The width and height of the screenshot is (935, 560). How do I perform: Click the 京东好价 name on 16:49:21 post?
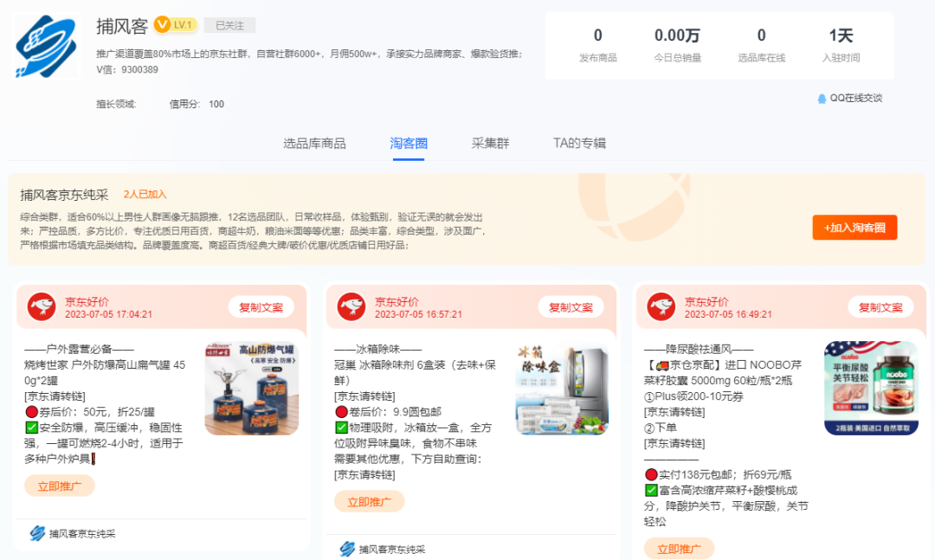[706, 302]
